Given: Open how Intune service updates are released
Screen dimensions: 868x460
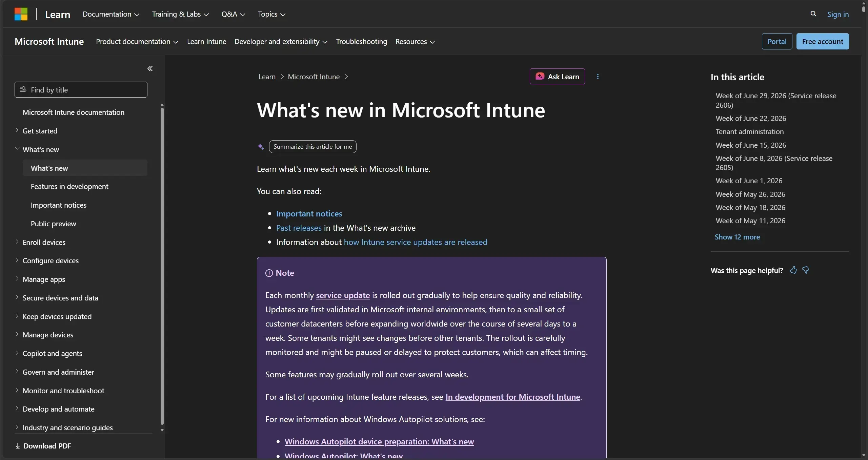Looking at the screenshot, I should pos(416,242).
